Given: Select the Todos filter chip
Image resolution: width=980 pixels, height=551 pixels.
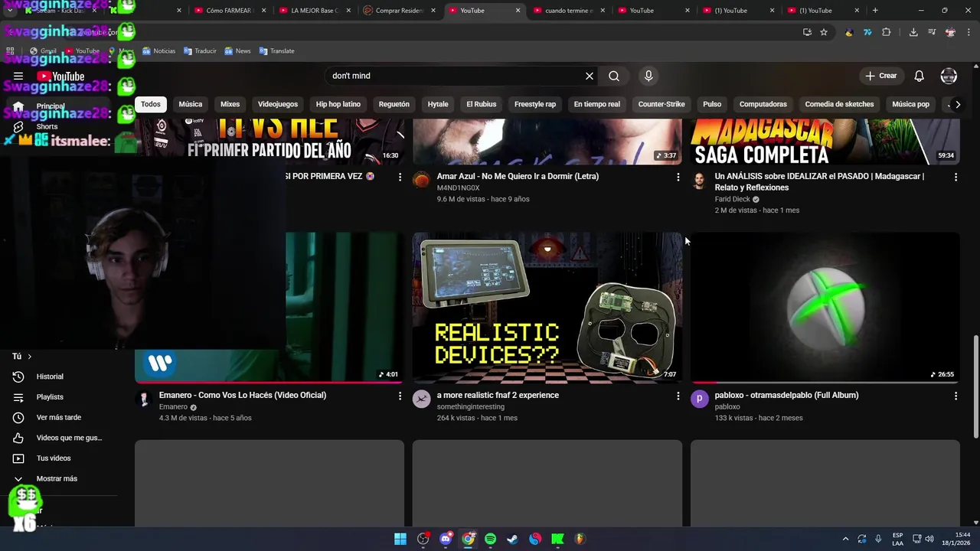Looking at the screenshot, I should (151, 104).
